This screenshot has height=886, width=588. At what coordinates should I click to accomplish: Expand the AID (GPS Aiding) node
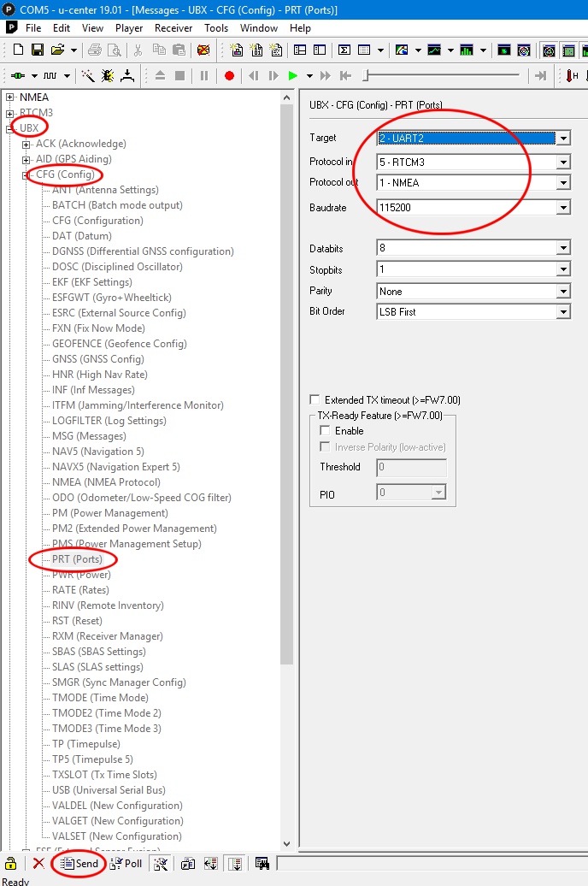pos(26,159)
